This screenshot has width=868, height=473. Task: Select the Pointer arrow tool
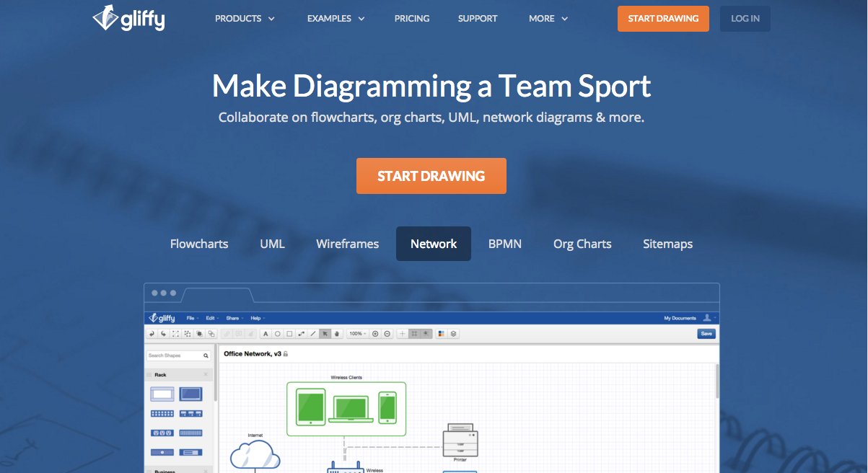[325, 334]
